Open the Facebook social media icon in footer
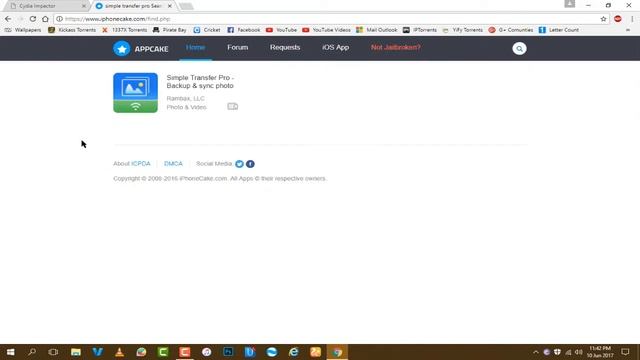 pyautogui.click(x=250, y=164)
